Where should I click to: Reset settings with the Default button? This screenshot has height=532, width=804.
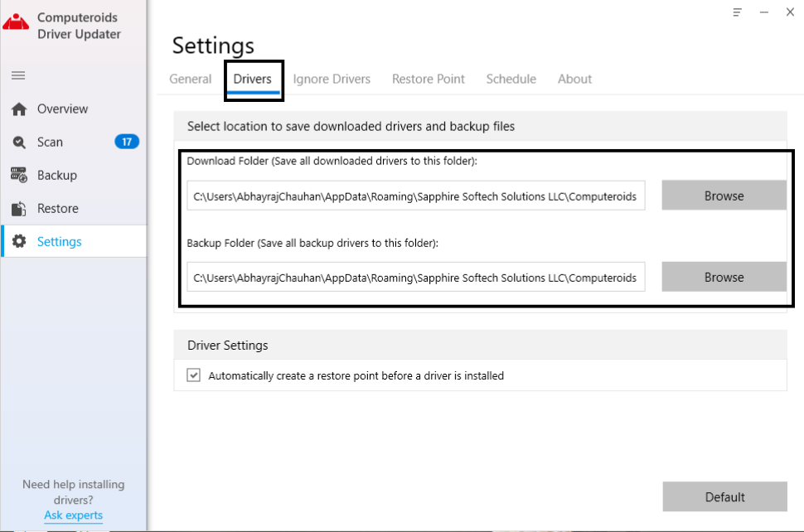[724, 496]
